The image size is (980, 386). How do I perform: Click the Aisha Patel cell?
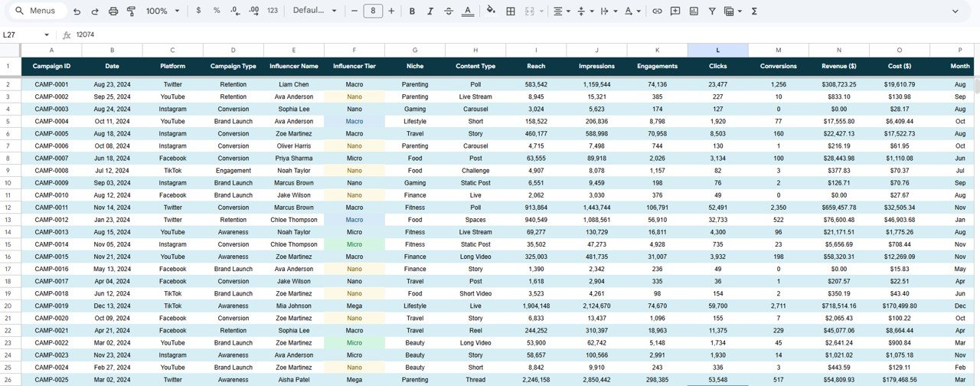294,379
